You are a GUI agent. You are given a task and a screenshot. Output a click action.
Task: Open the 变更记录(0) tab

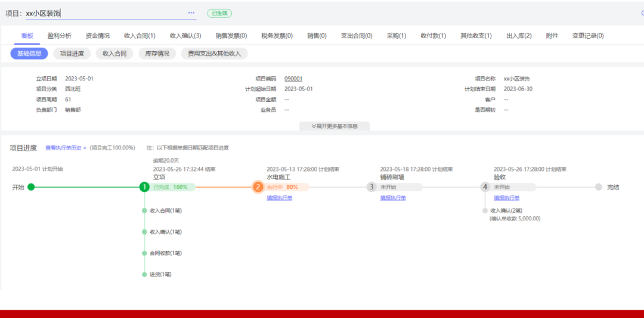tap(588, 36)
